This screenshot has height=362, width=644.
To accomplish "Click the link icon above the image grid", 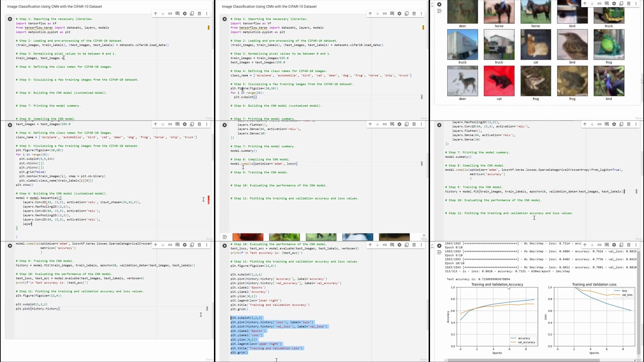I will pos(599,4).
